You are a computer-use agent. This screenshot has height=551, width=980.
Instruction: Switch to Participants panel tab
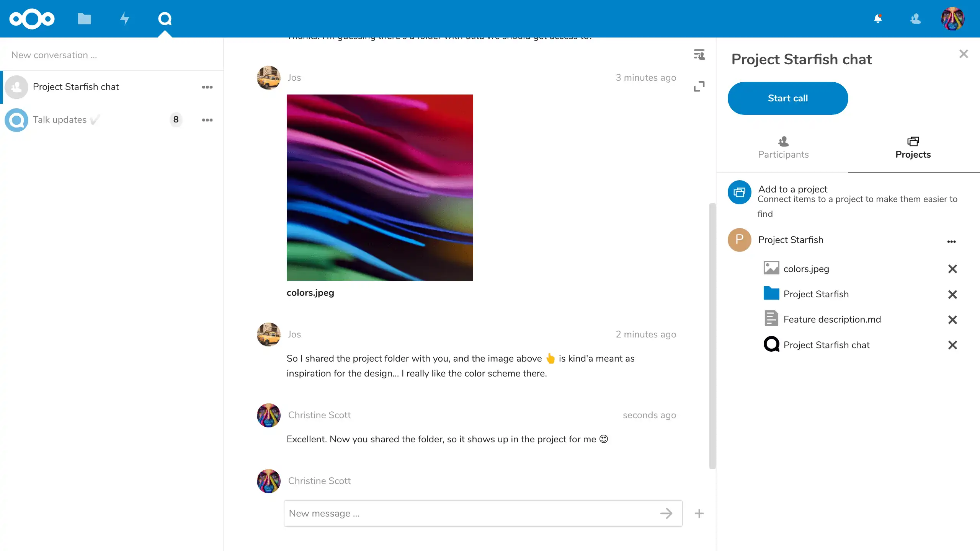click(x=784, y=147)
